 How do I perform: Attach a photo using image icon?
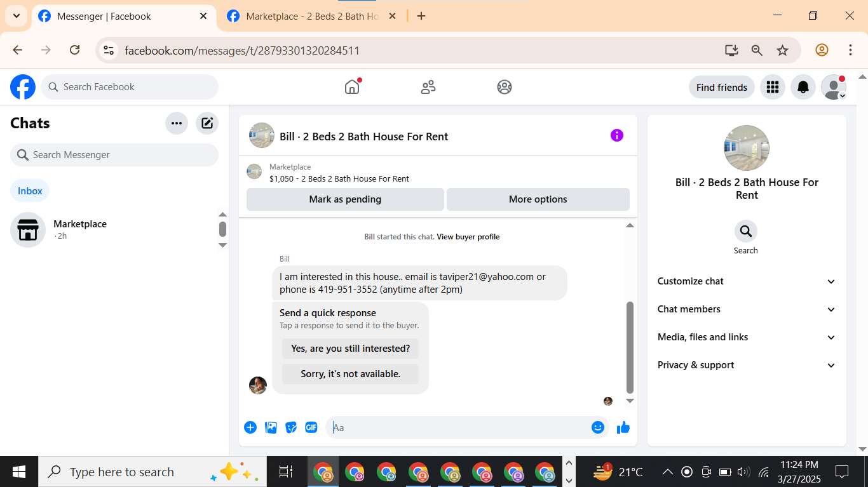[x=271, y=427]
